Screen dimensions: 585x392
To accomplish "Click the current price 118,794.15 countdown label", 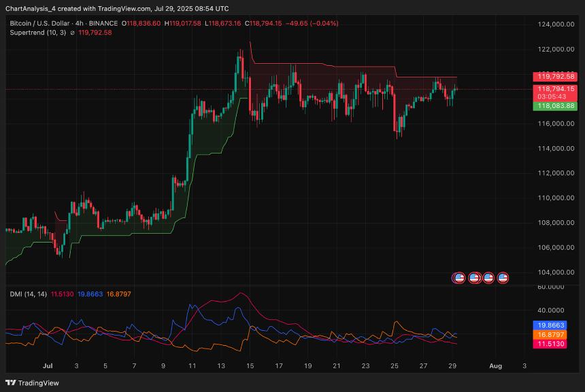I will click(556, 92).
